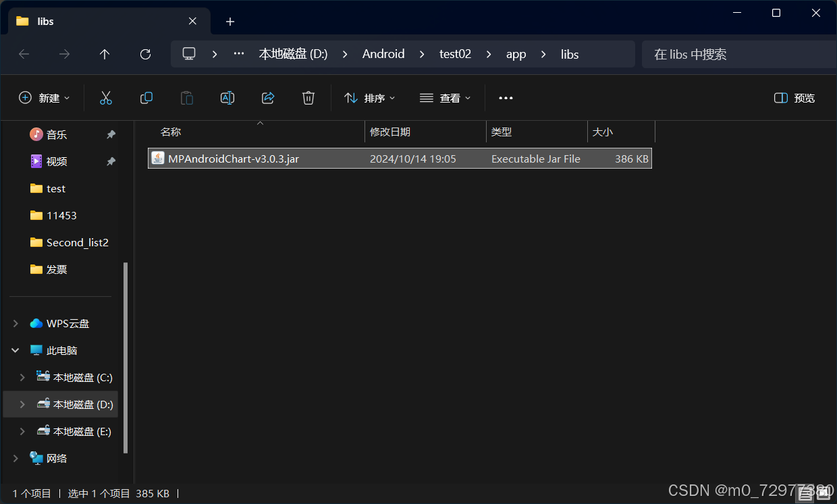Collapse the 此电脑 tree node
Viewport: 837px width, 504px height.
(15, 350)
